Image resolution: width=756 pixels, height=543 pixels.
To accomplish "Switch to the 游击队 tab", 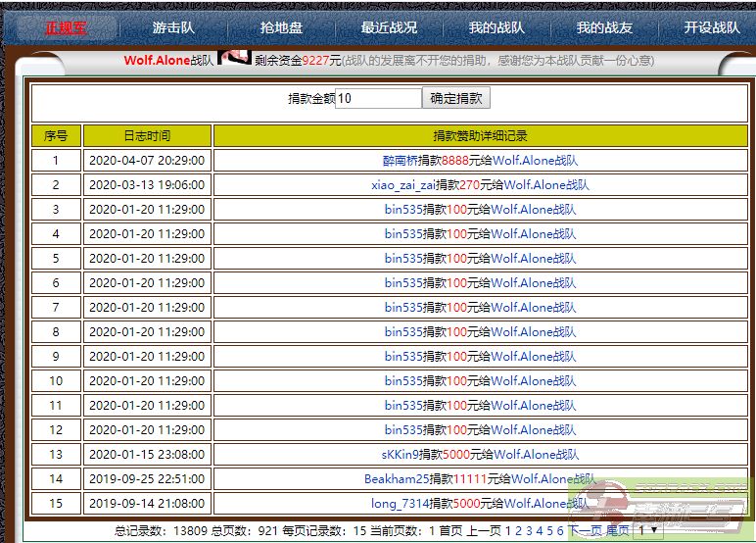I will [x=173, y=27].
